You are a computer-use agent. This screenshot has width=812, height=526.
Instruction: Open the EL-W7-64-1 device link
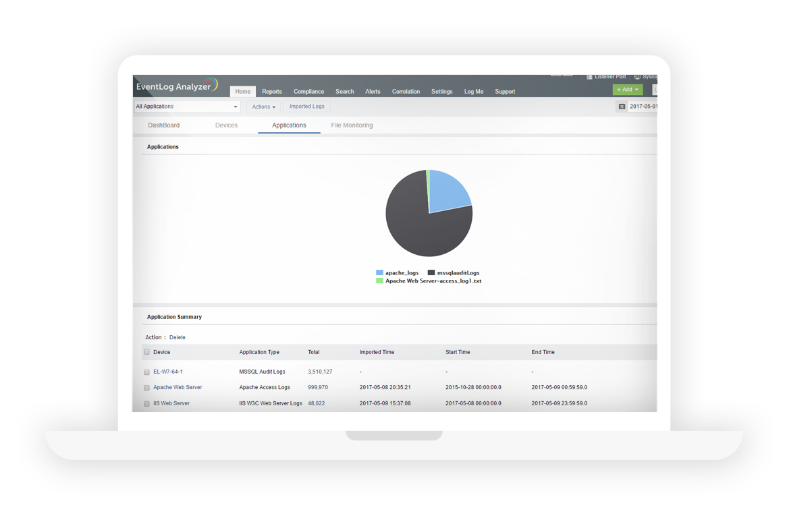168,372
